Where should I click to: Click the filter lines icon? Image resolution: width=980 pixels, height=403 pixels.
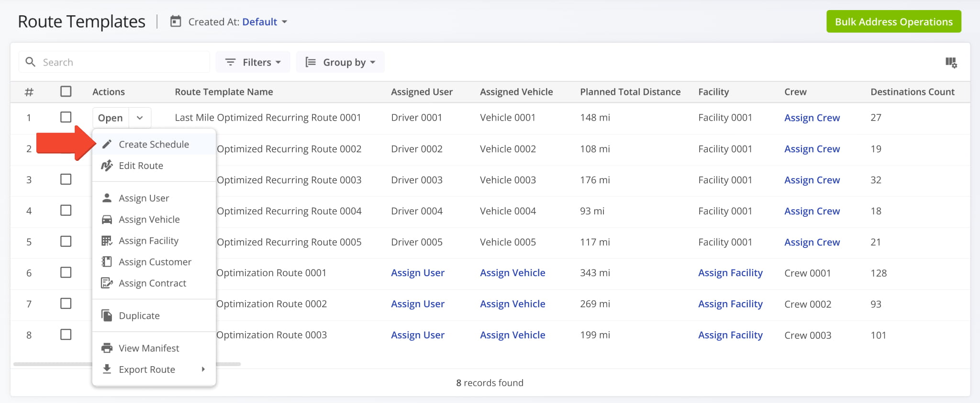click(230, 62)
